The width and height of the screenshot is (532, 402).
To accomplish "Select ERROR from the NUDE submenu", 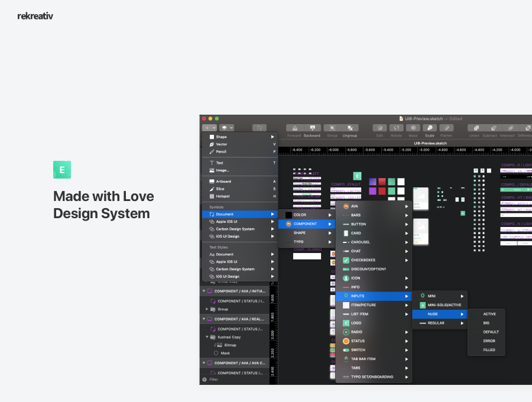I will click(x=489, y=341).
